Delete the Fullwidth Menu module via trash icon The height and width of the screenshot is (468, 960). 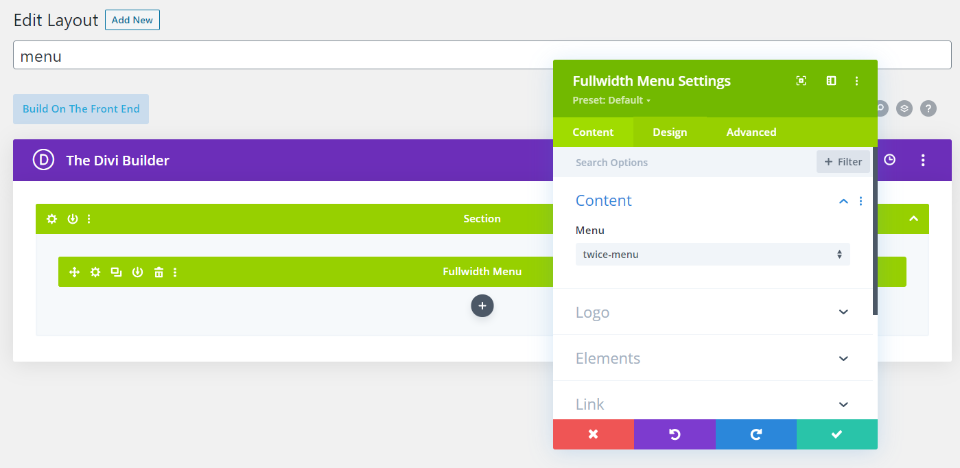pyautogui.click(x=158, y=272)
